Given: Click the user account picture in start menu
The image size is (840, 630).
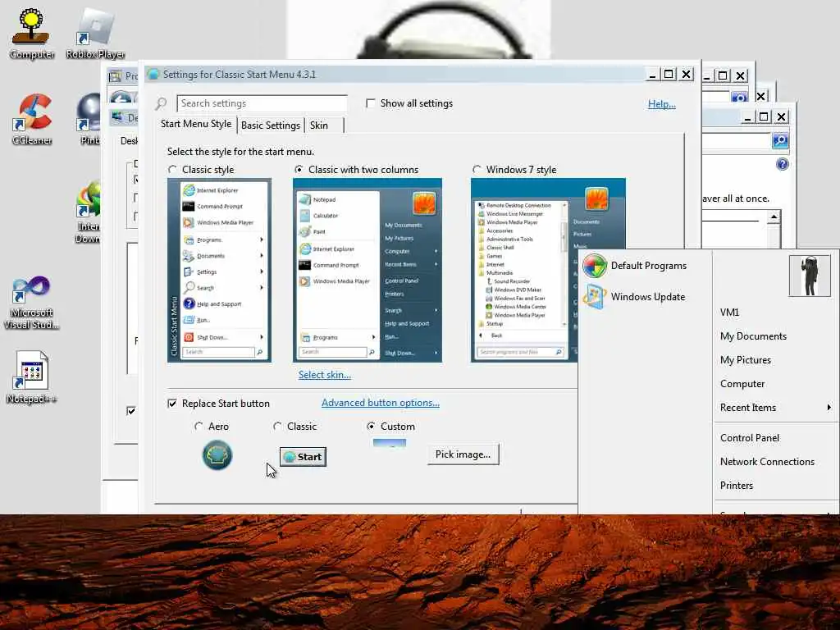Looking at the screenshot, I should pyautogui.click(x=810, y=276).
